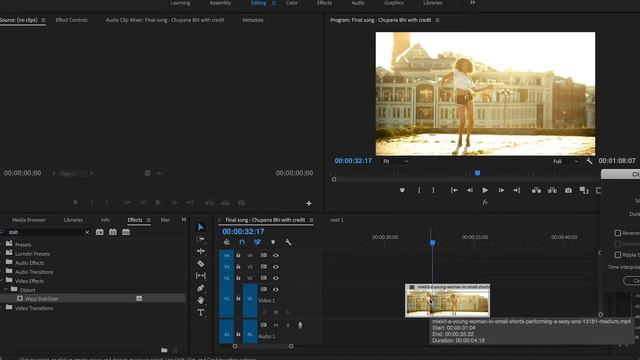Viewport: 640px width, 360px height.
Task: Go to Out point in Program Monitor
Action: click(516, 190)
